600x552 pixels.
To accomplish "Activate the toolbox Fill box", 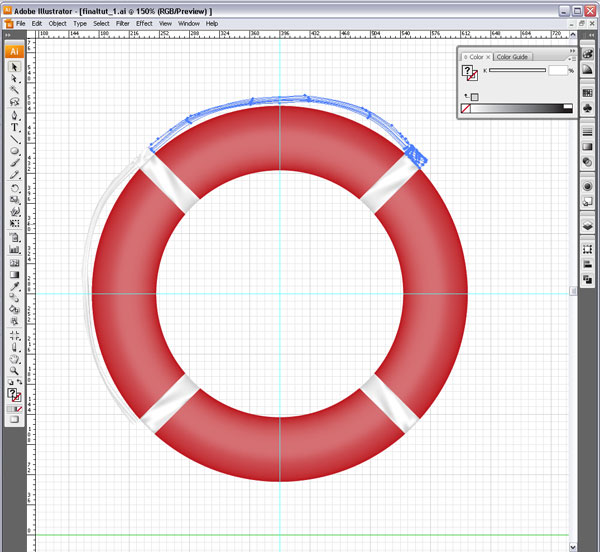I will click(x=12, y=393).
